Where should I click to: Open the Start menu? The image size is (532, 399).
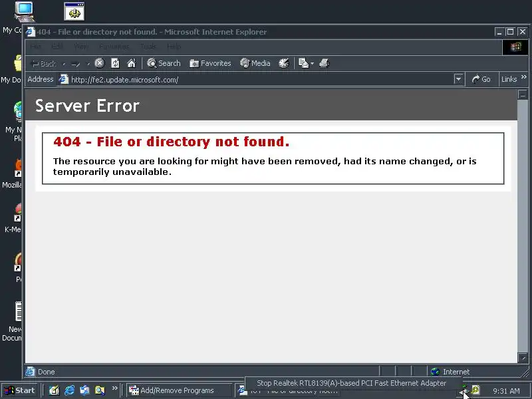[x=20, y=390]
